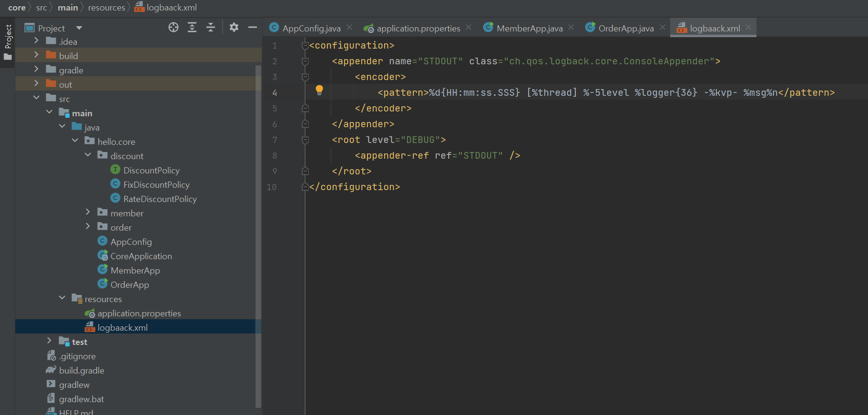The width and height of the screenshot is (868, 415).
Task: Collapse the main folder
Action: click(x=49, y=112)
